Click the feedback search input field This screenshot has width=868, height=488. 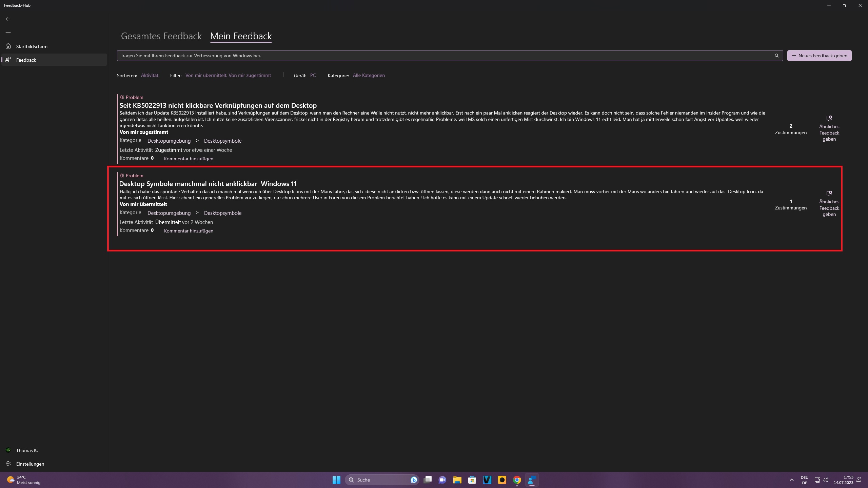tap(441, 56)
